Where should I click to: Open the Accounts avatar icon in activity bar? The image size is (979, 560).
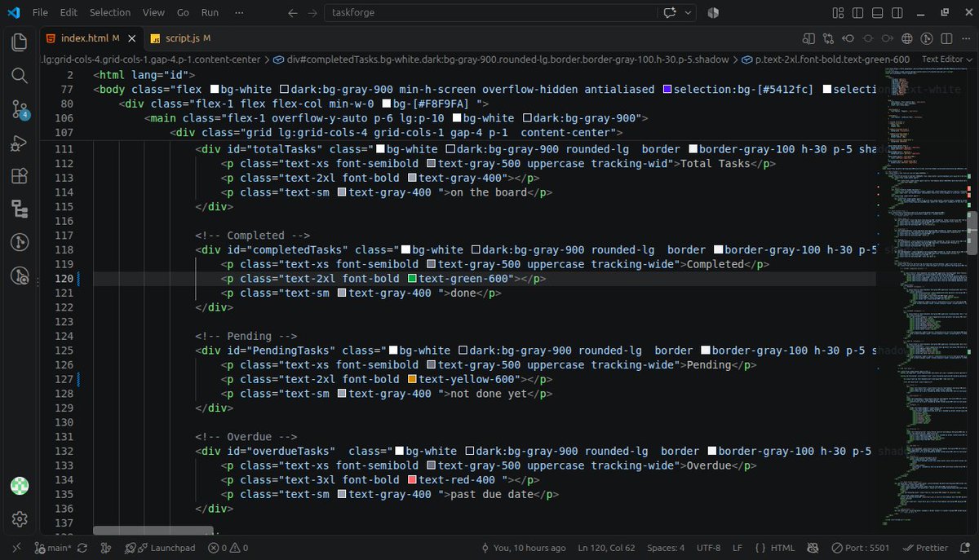[20, 486]
